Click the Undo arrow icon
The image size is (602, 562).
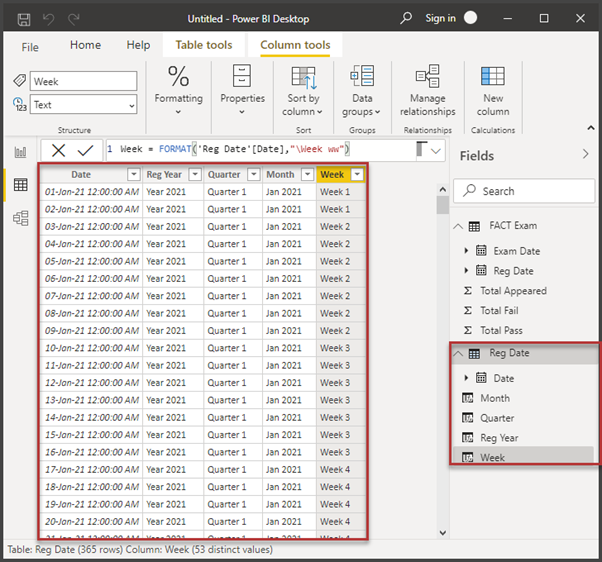point(48,19)
